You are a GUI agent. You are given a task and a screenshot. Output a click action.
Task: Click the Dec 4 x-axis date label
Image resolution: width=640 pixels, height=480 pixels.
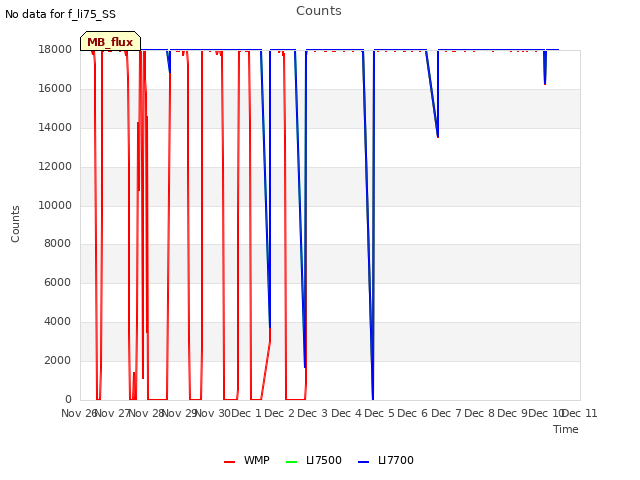point(346,413)
